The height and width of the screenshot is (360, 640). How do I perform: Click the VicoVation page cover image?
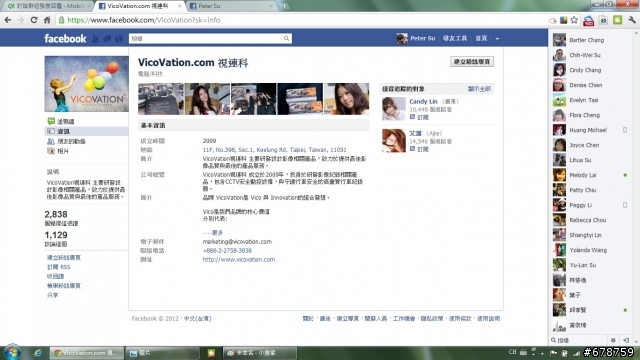pyautogui.click(x=87, y=84)
